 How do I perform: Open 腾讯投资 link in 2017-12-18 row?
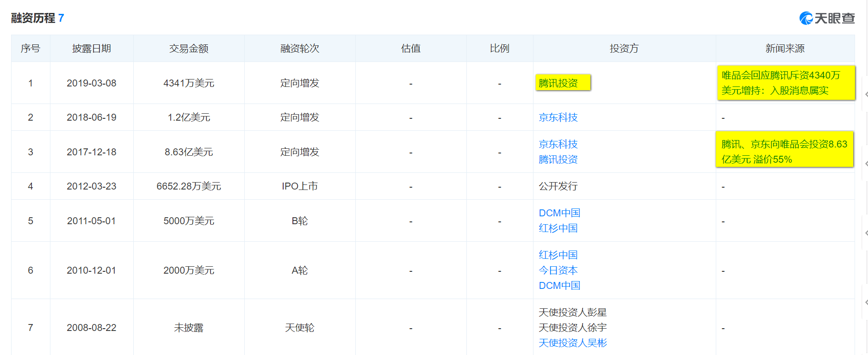[x=558, y=159]
